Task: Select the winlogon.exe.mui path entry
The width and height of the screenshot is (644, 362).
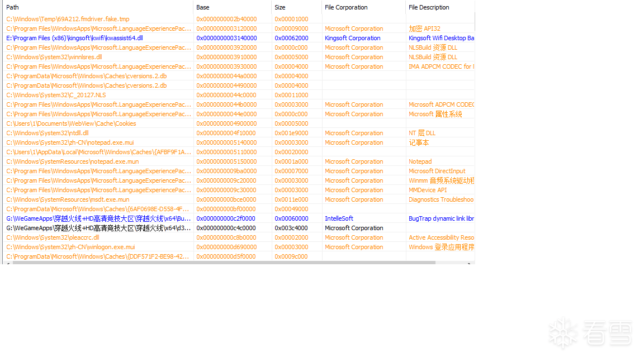Action: coord(70,247)
